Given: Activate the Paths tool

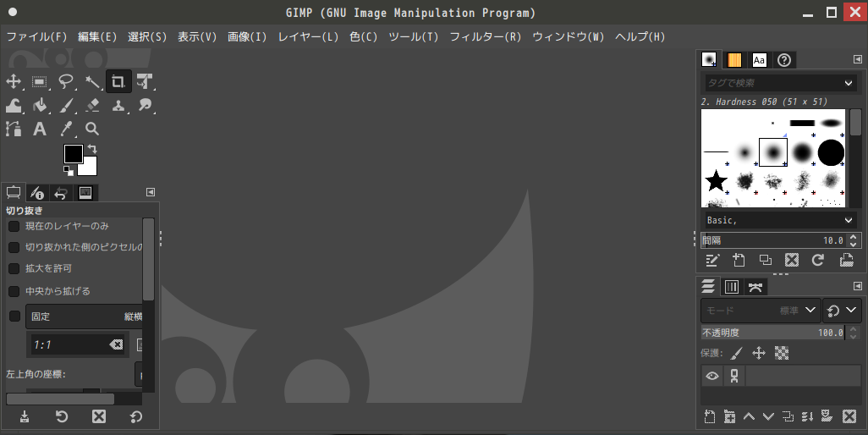Looking at the screenshot, I should click(x=14, y=129).
